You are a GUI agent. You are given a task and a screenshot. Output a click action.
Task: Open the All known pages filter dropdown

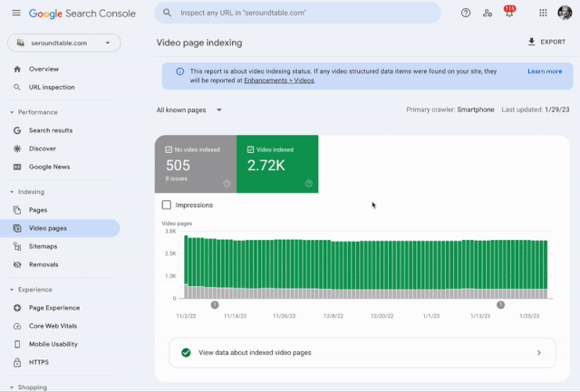tap(189, 110)
